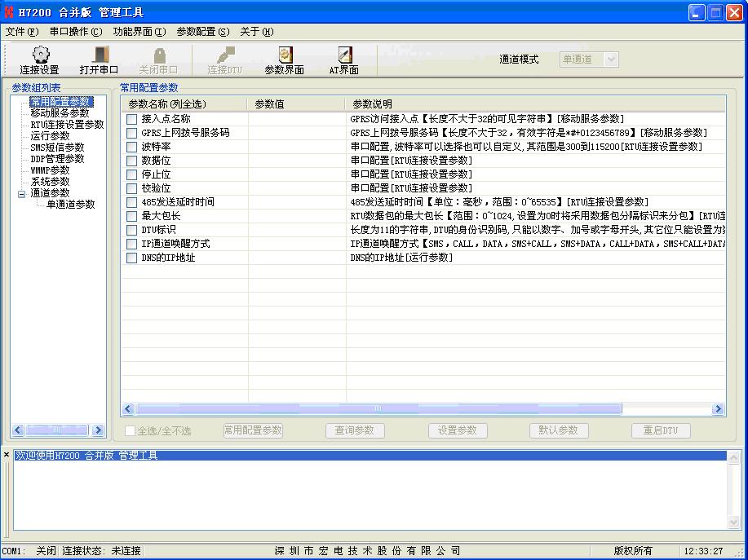Open the 连接设置 connection settings icon
The width and height of the screenshot is (748, 560).
39,60
